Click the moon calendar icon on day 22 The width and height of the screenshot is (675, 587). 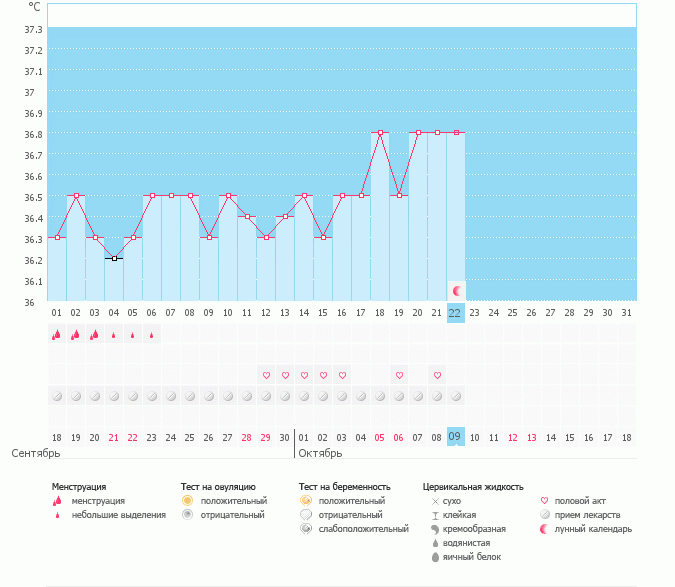tap(456, 290)
